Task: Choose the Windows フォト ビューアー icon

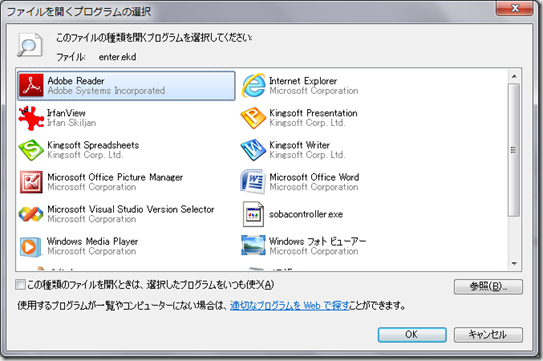Action: (253, 245)
